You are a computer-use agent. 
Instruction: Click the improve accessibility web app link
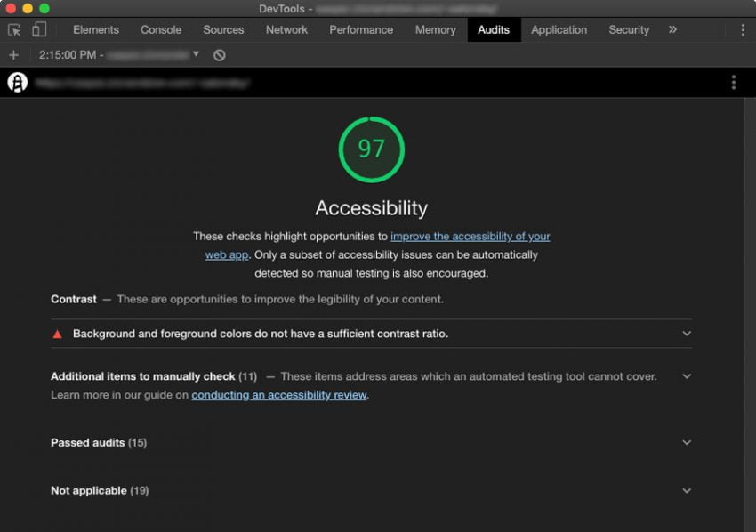click(x=471, y=236)
